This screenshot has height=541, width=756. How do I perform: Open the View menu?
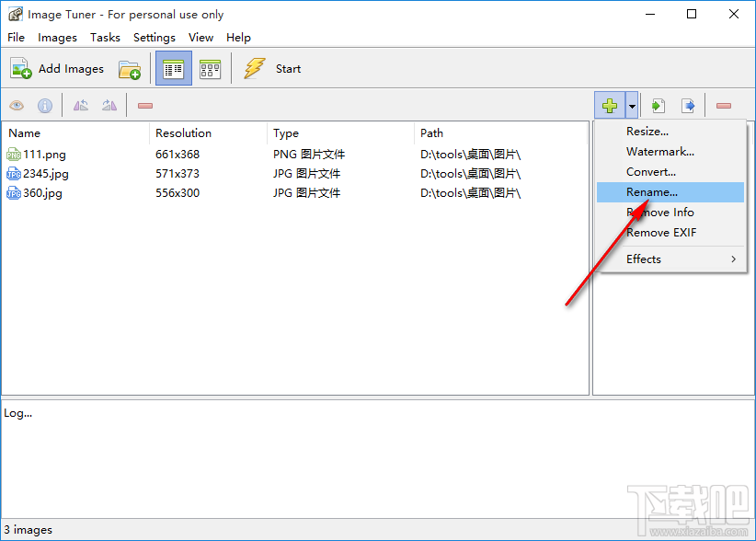[200, 38]
